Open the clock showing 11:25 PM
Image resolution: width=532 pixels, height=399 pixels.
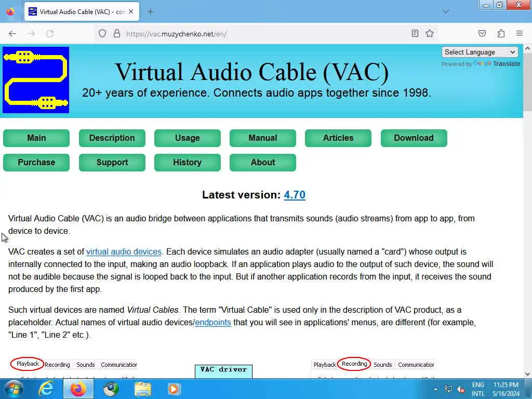click(x=506, y=389)
